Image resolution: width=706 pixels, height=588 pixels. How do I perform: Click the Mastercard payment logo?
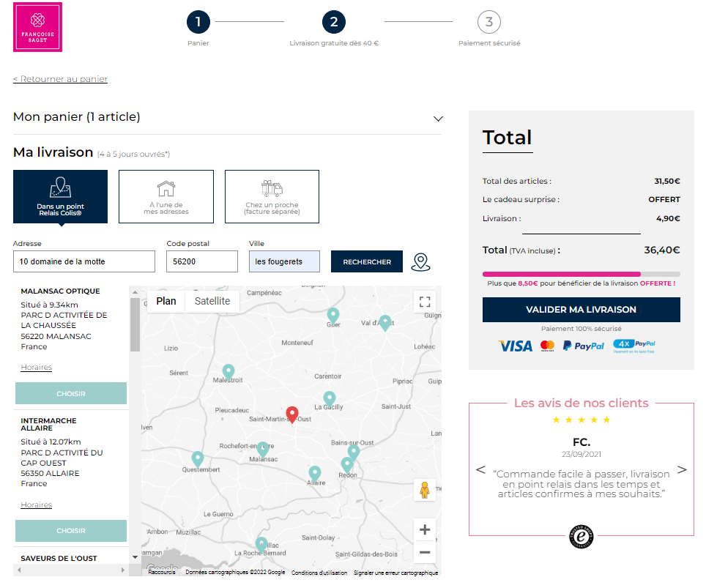[x=548, y=346]
